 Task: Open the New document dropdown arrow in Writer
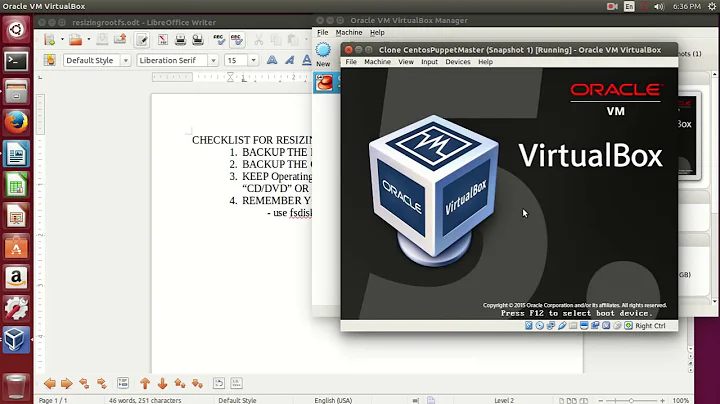tap(62, 40)
